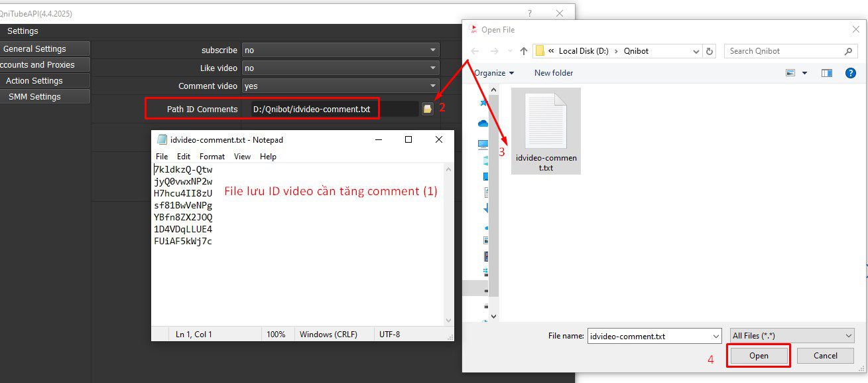The width and height of the screenshot is (868, 383).
Task: Select OneDrive cloud icon in navigation pane
Action: [483, 123]
